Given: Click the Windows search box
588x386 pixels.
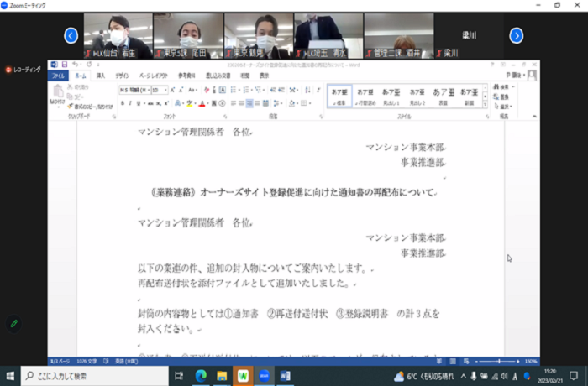Looking at the screenshot, I should [x=94, y=376].
